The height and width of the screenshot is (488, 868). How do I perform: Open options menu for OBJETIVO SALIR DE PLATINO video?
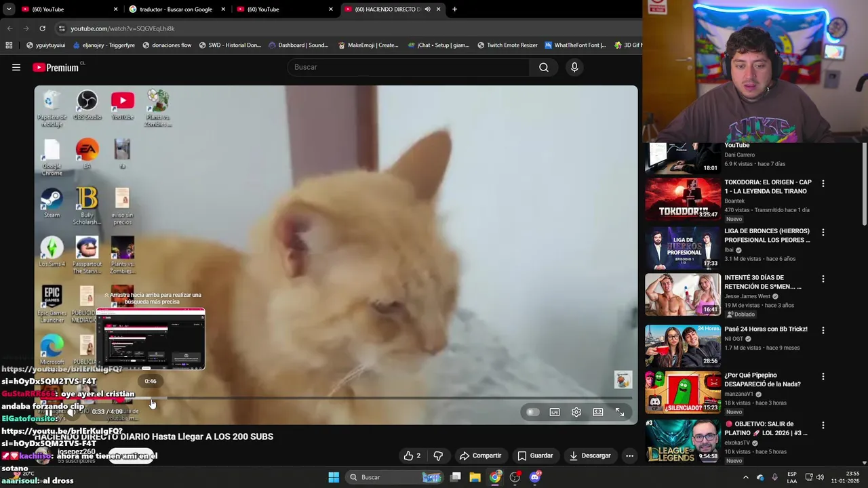click(823, 425)
